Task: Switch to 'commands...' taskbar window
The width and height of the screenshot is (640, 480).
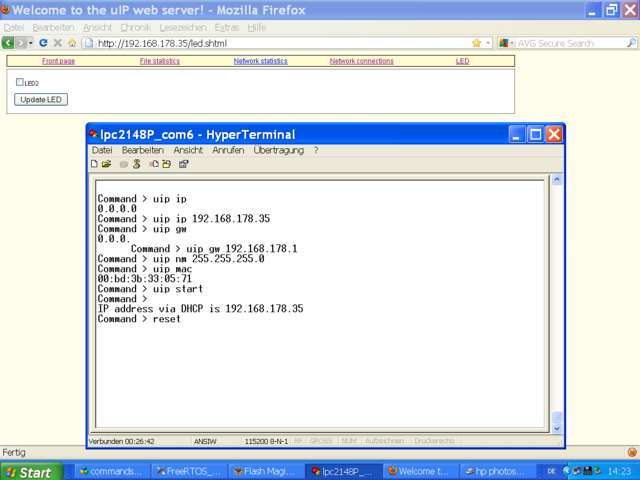Action: (x=112, y=471)
